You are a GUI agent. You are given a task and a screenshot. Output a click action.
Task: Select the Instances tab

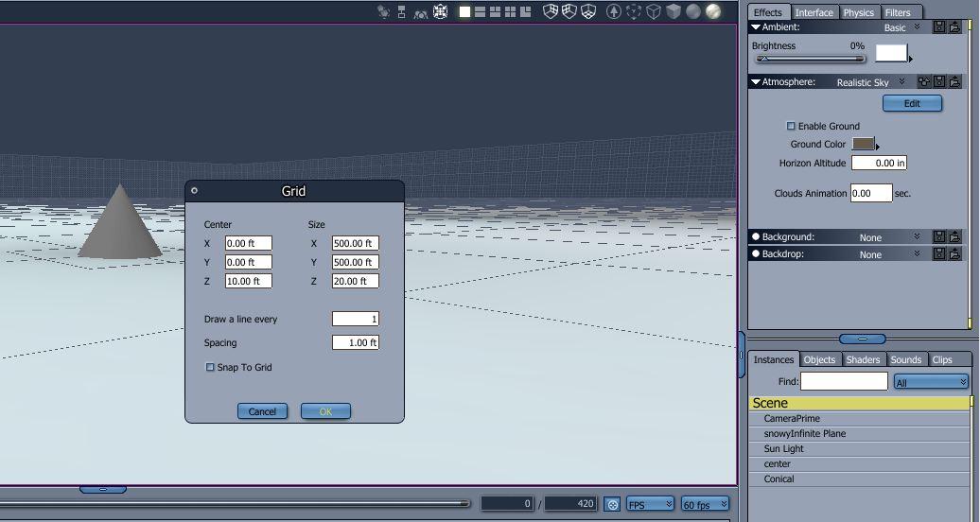tap(773, 359)
